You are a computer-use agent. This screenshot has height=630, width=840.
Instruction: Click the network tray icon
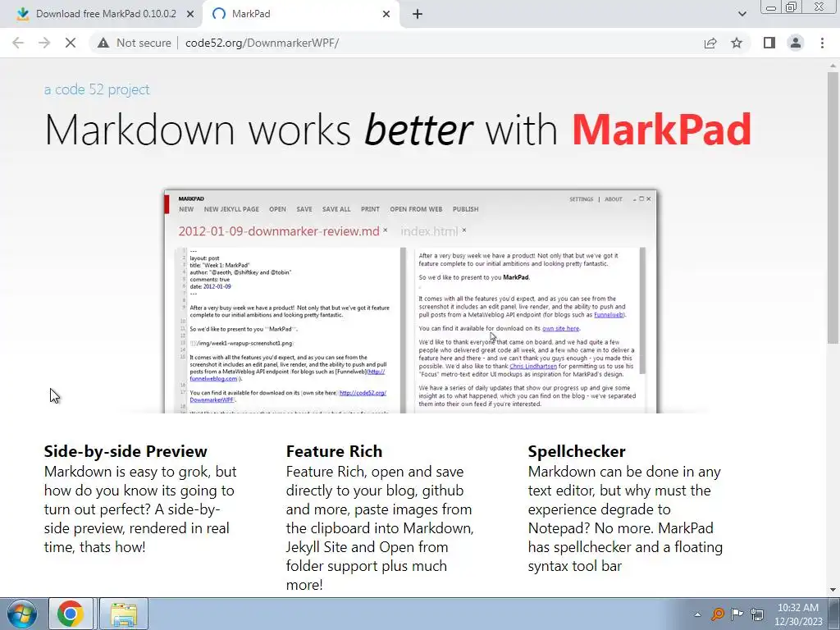[x=757, y=614]
